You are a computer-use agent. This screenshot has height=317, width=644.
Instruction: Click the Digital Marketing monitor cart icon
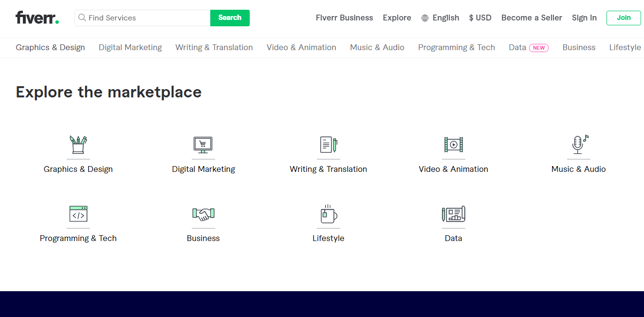pyautogui.click(x=203, y=145)
